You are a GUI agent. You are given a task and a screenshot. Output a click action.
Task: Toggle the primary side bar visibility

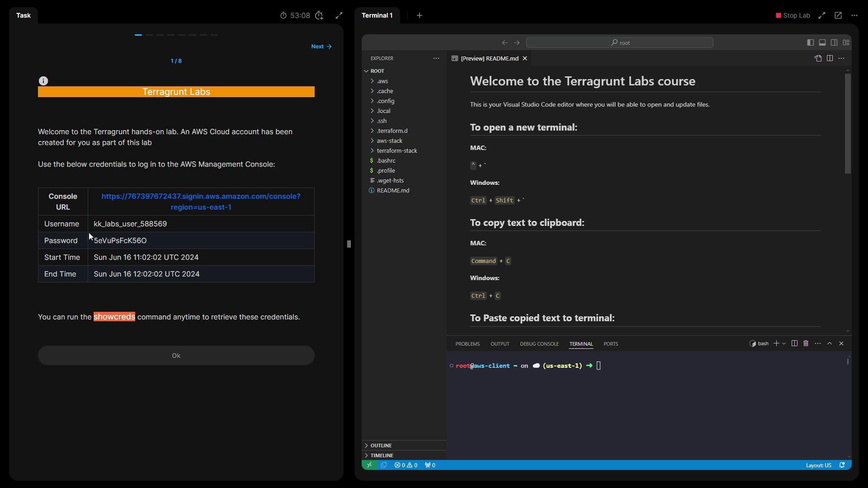pyautogui.click(x=811, y=42)
